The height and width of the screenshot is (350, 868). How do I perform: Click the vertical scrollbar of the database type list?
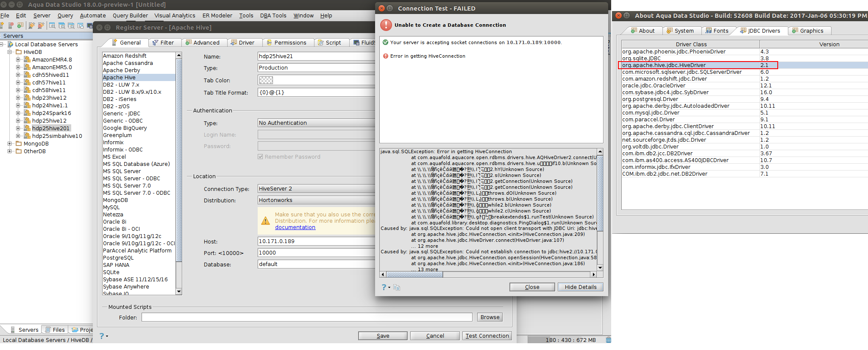179,173
